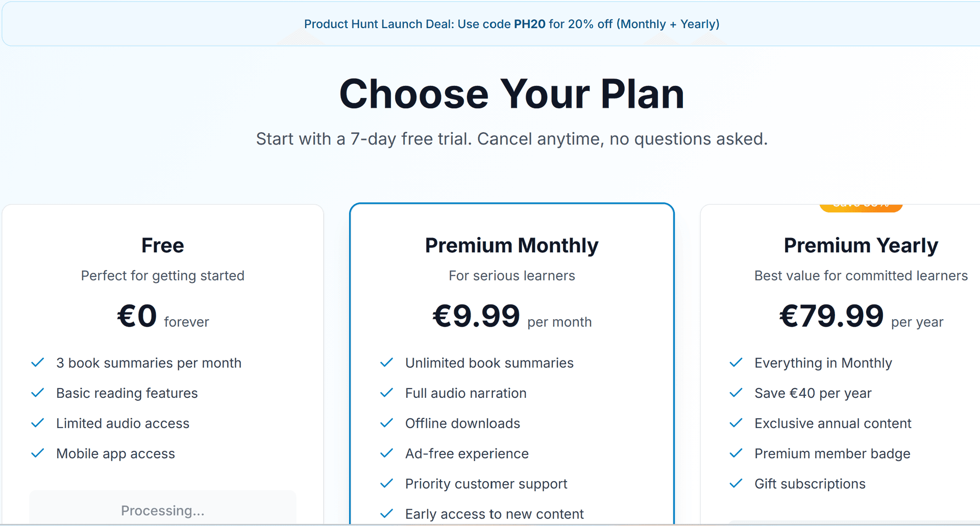Select the Premium Monthly plan title
The image size is (980, 526).
coord(511,246)
